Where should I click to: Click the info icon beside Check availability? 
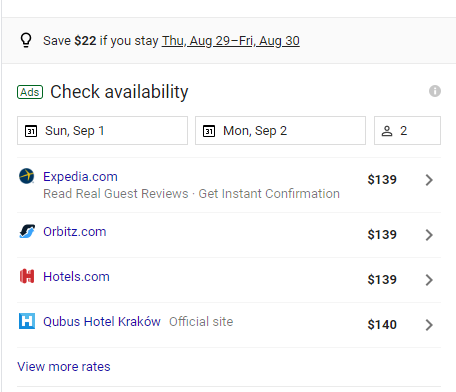pyautogui.click(x=435, y=91)
